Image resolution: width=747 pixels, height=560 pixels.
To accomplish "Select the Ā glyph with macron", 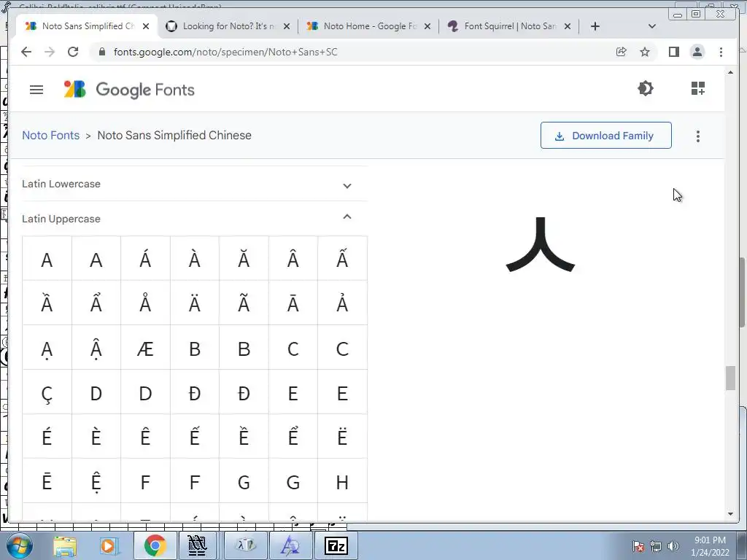I will click(293, 303).
